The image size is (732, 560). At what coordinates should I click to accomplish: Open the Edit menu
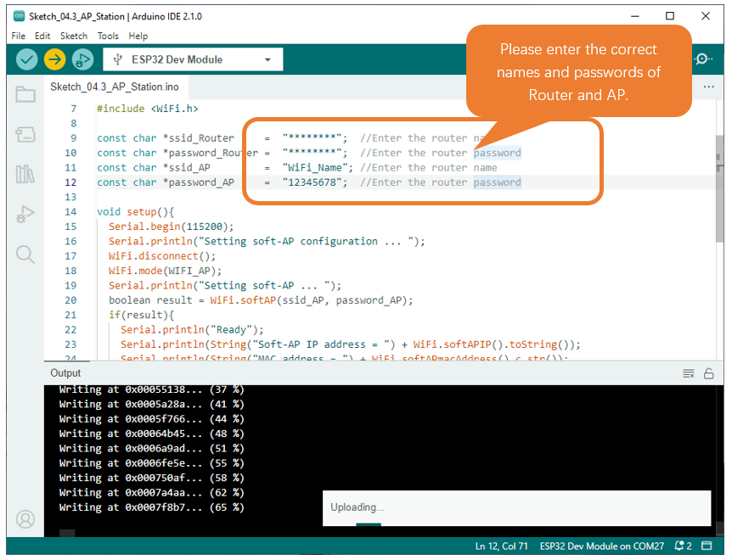click(42, 36)
